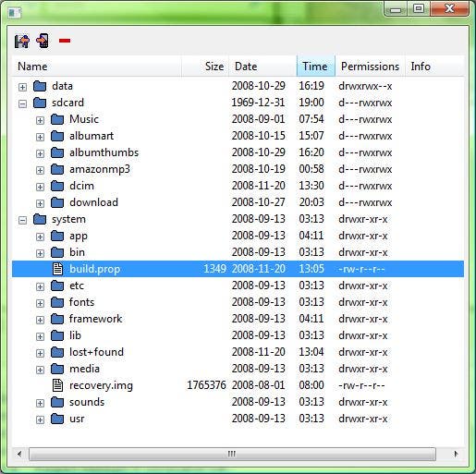The image size is (476, 474).
Task: Minimize the window
Action: (396, 9)
